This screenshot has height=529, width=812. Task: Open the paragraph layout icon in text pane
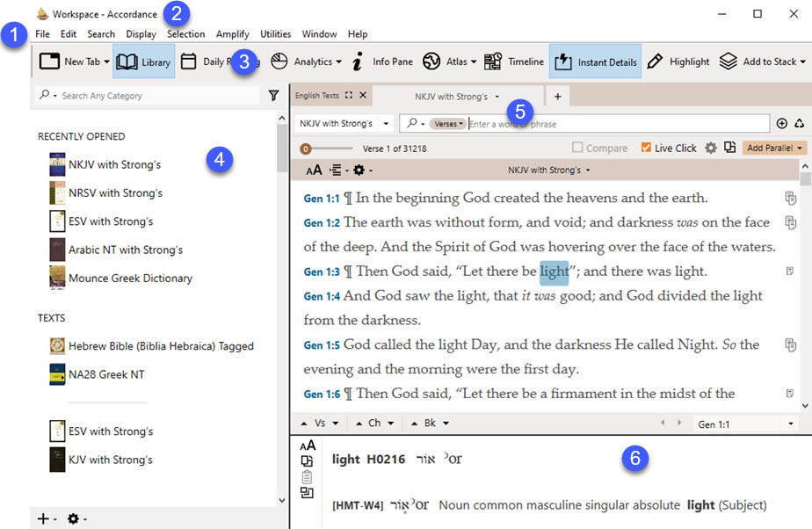pyautogui.click(x=336, y=170)
